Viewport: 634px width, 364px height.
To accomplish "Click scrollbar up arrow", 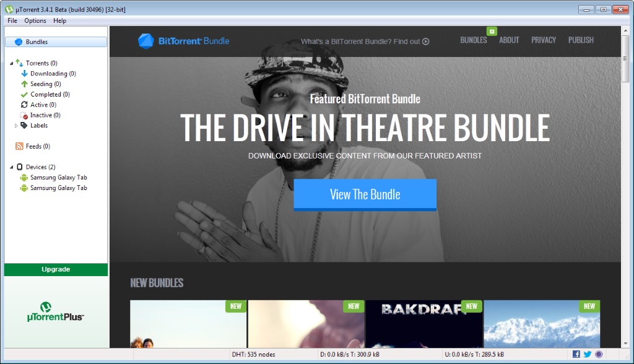I will pos(625,30).
